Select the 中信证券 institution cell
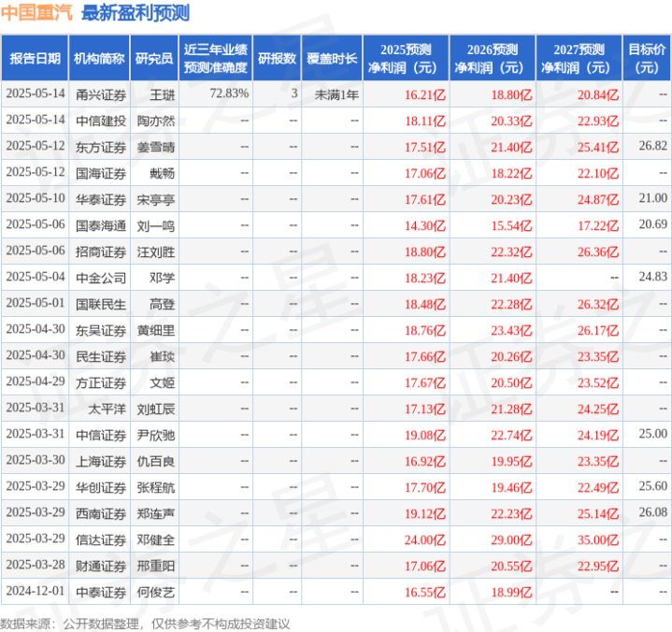The width and height of the screenshot is (672, 632). pos(101,435)
